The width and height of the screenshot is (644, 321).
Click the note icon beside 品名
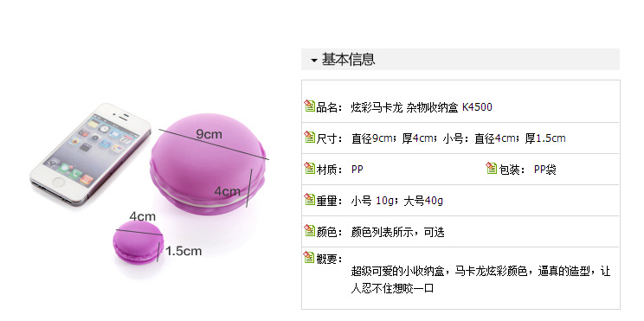tap(309, 106)
